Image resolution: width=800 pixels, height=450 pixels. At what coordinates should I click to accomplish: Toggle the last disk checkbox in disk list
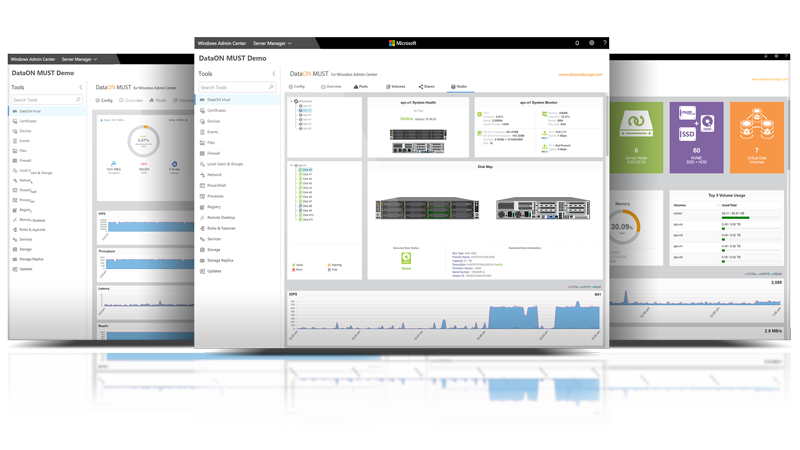301,220
